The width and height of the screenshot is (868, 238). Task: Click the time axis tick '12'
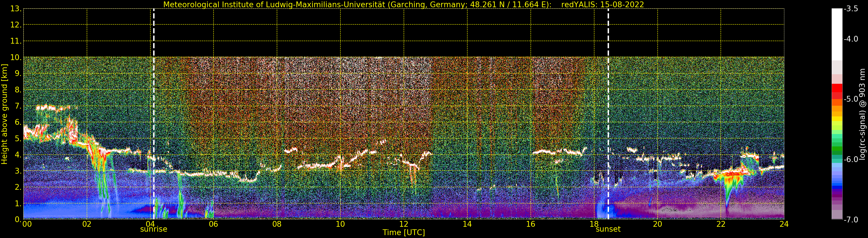pyautogui.click(x=404, y=224)
